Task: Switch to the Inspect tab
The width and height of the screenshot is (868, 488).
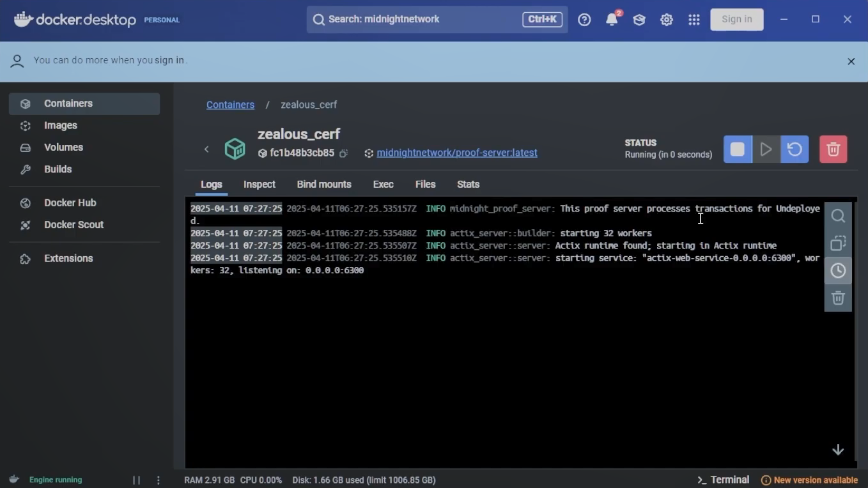Action: coord(259,185)
